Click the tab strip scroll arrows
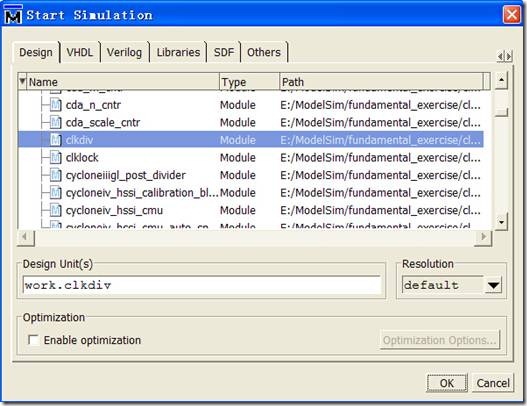This screenshot has width=527, height=406. pyautogui.click(x=504, y=56)
